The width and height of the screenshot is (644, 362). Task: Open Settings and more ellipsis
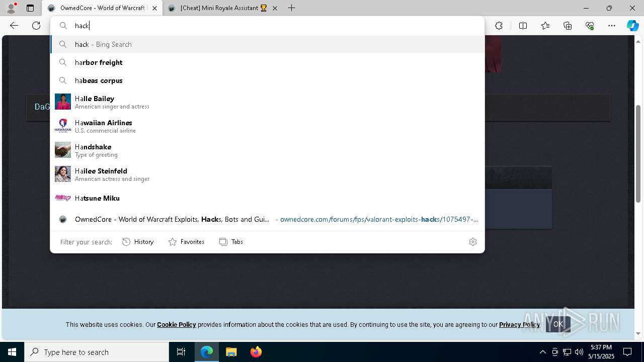[612, 26]
